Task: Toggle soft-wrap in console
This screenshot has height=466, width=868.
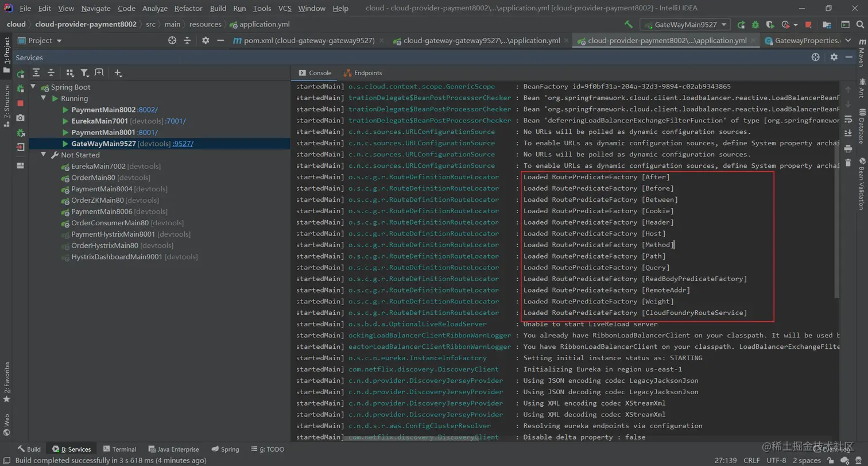Action: [x=848, y=119]
